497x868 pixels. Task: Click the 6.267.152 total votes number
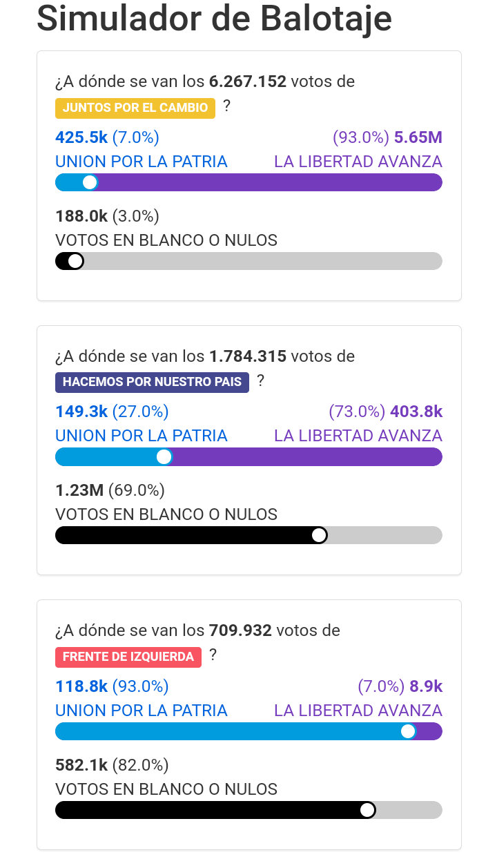247,81
